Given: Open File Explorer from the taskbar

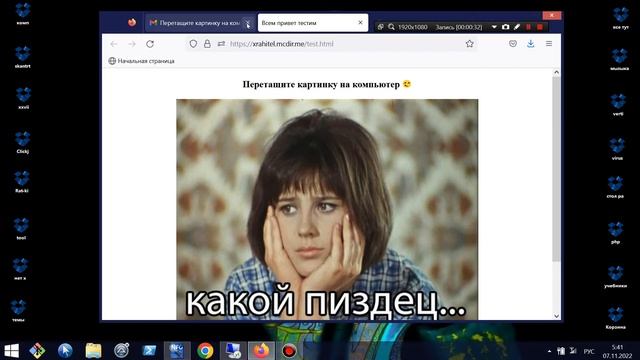Looking at the screenshot, I should pyautogui.click(x=93, y=351).
